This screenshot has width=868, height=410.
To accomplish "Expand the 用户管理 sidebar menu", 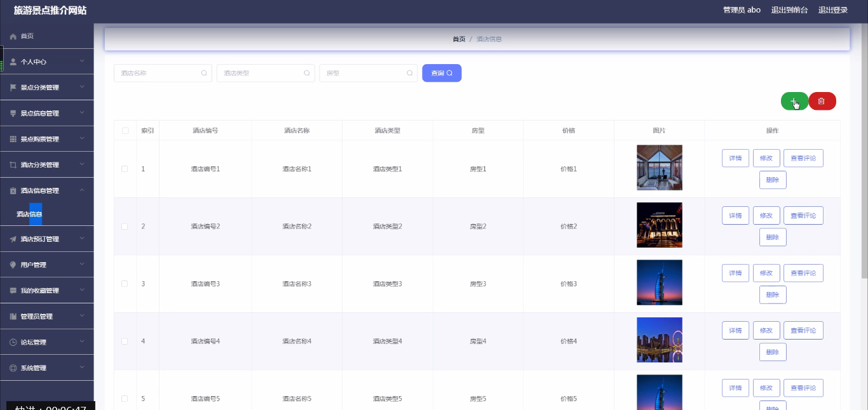I will point(47,265).
